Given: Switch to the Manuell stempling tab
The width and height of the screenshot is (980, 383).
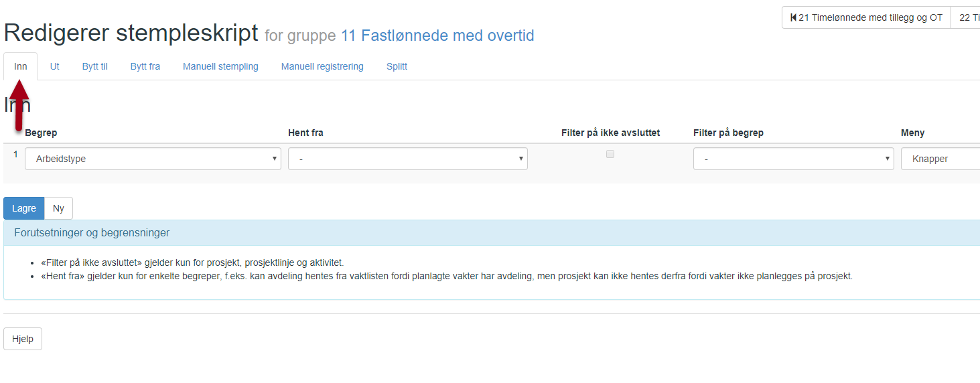Looking at the screenshot, I should [220, 66].
